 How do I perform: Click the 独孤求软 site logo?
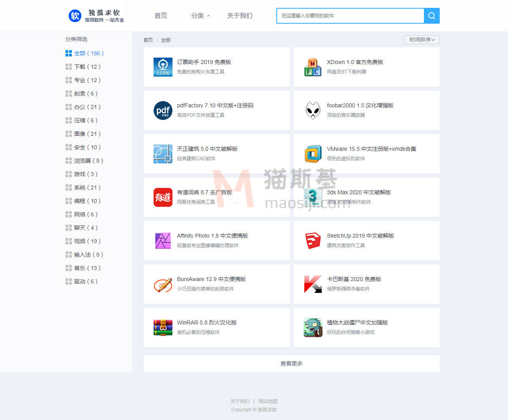coord(96,16)
